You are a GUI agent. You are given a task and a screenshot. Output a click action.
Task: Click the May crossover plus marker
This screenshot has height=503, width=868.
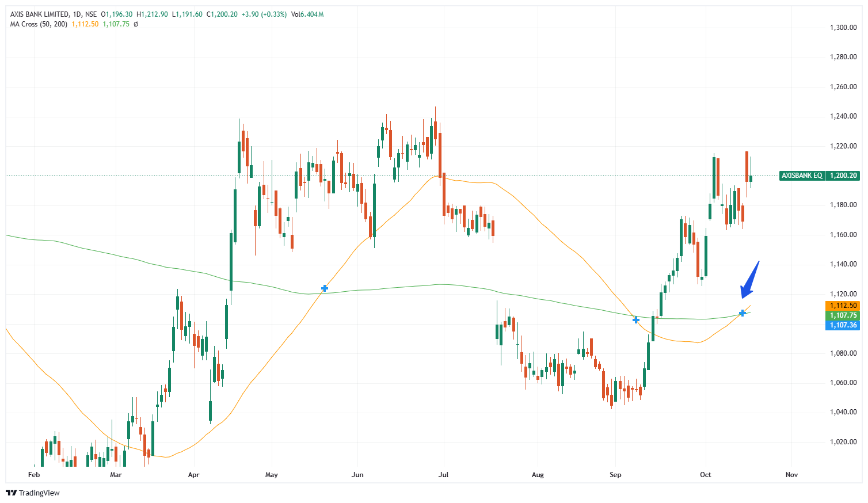point(325,288)
